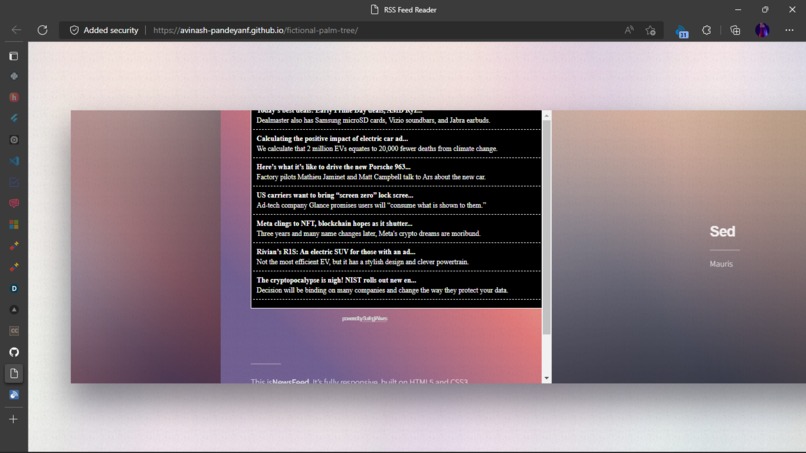Click 'Ad-tech company Glance promises users' summary

click(x=371, y=205)
